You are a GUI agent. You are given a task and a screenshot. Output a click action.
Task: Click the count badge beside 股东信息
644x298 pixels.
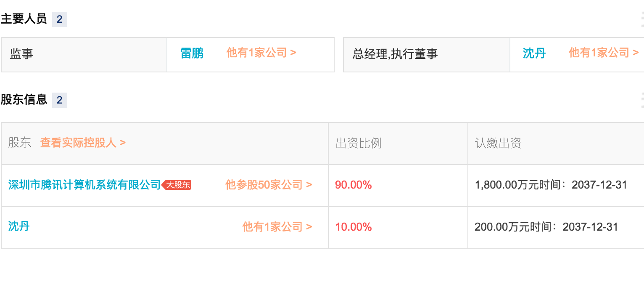tap(60, 100)
